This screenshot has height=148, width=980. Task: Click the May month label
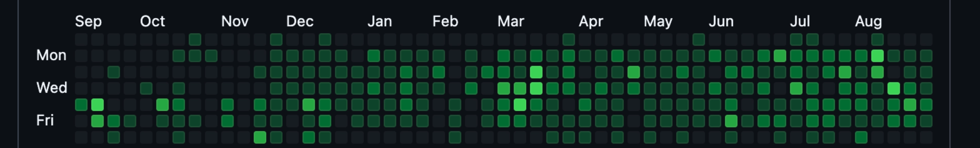[658, 21]
